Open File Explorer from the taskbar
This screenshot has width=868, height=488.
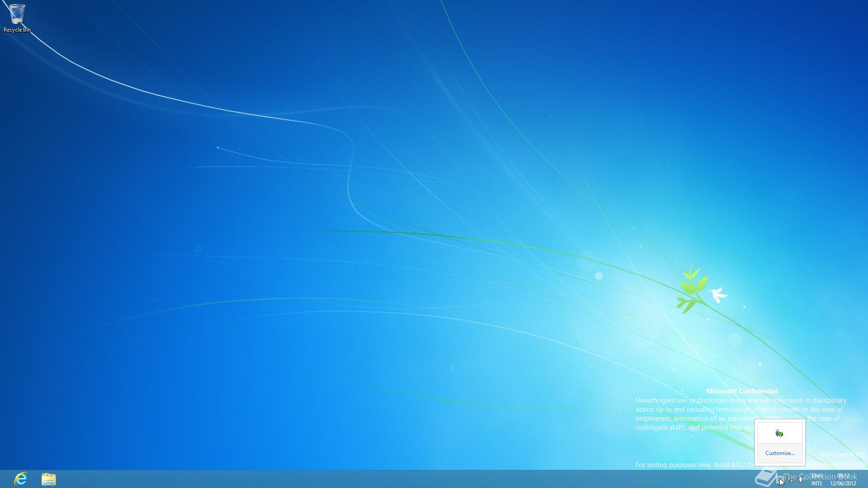click(49, 479)
